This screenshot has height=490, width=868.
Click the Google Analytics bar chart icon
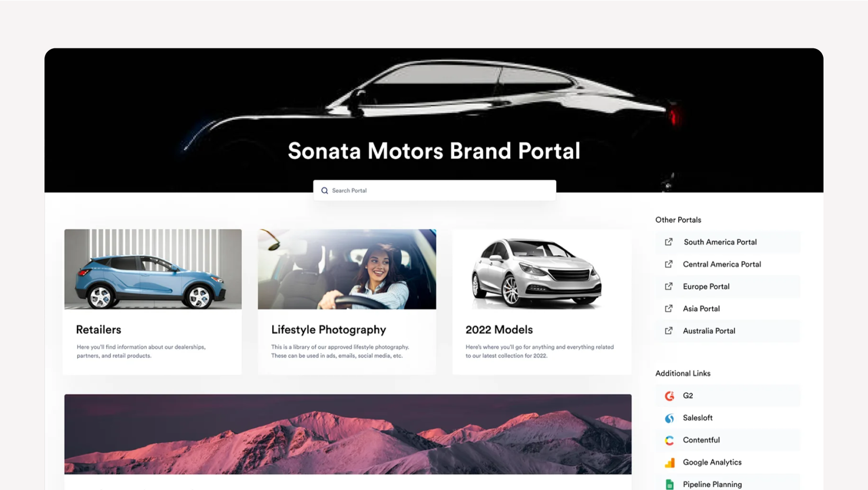point(669,462)
